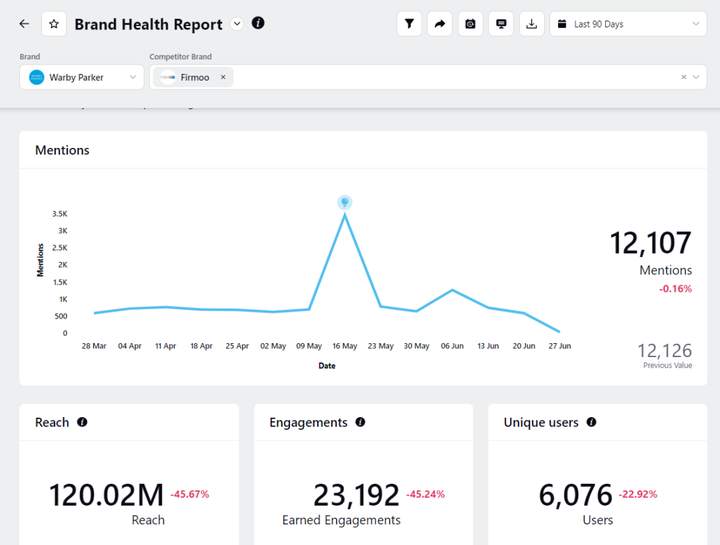The image size is (720, 545).
Task: Click the -45.24% engagements change
Action: click(425, 494)
